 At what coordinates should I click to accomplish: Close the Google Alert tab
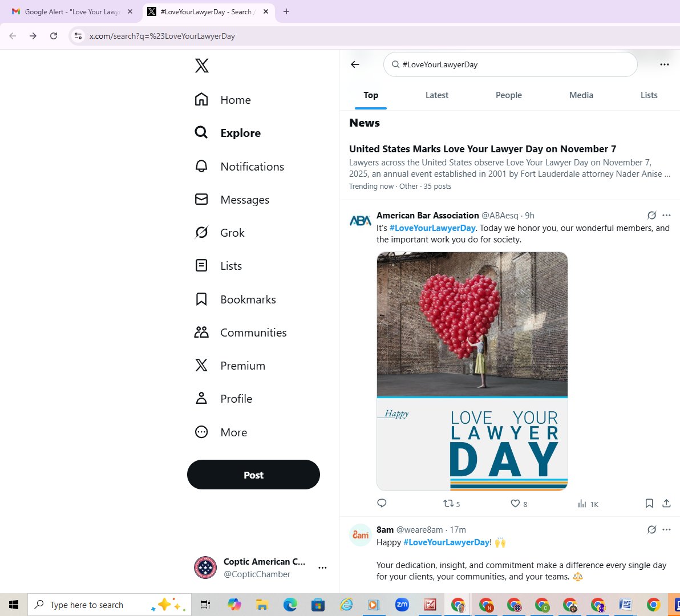129,12
